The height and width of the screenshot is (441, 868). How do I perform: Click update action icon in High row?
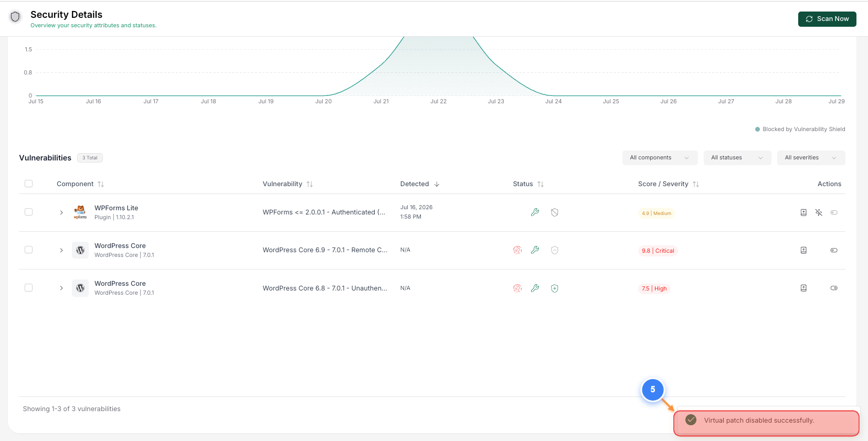pos(803,288)
